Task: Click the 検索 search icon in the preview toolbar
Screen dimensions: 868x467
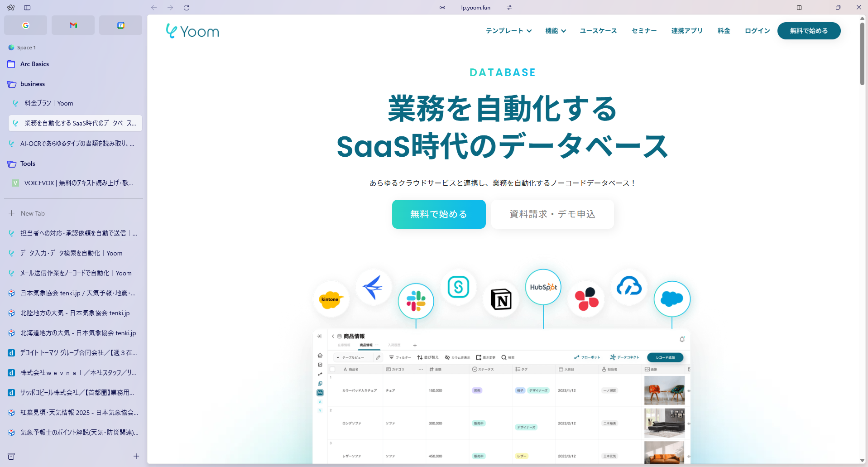Action: pyautogui.click(x=508, y=357)
